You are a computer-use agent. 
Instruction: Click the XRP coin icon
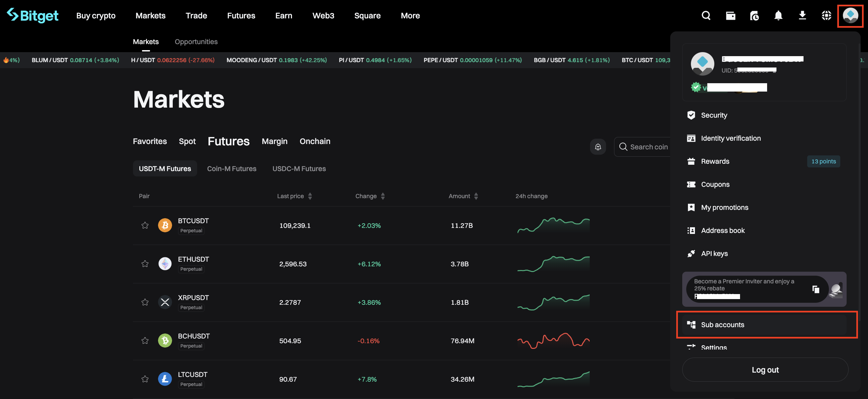pyautogui.click(x=165, y=302)
